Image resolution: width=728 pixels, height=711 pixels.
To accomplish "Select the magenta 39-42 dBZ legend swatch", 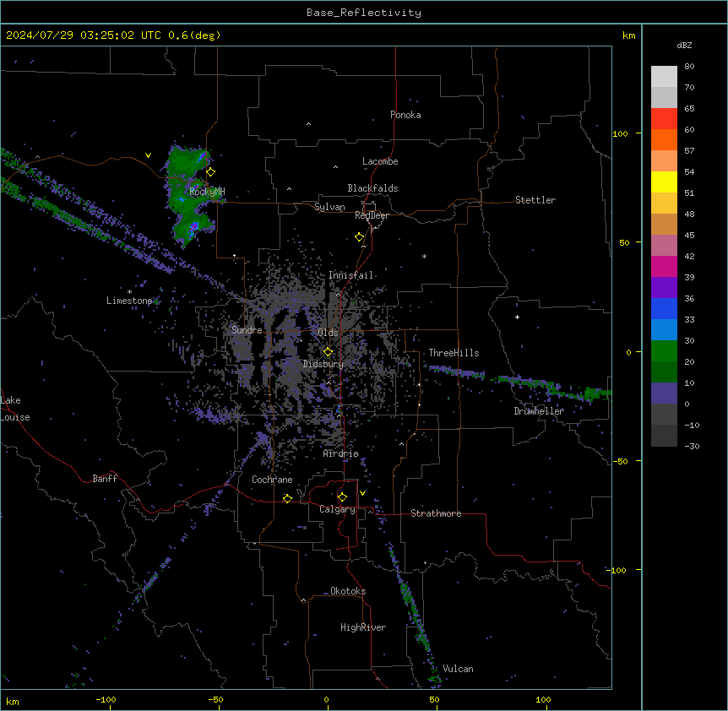I will [x=664, y=266].
